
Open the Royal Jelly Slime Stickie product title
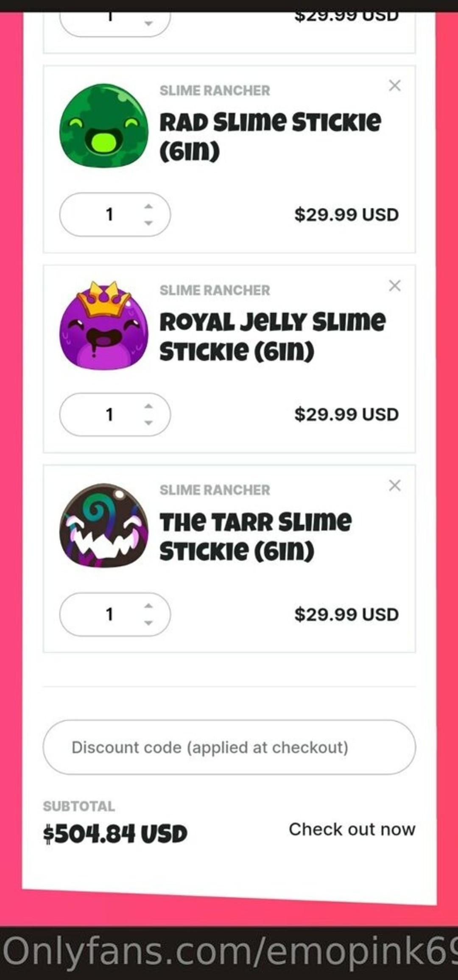tap(273, 336)
